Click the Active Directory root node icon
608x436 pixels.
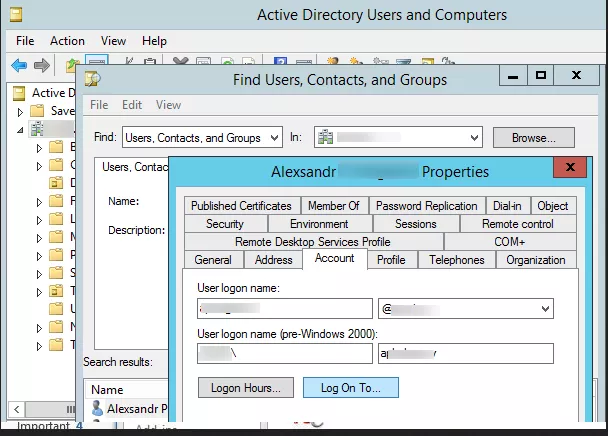click(19, 93)
